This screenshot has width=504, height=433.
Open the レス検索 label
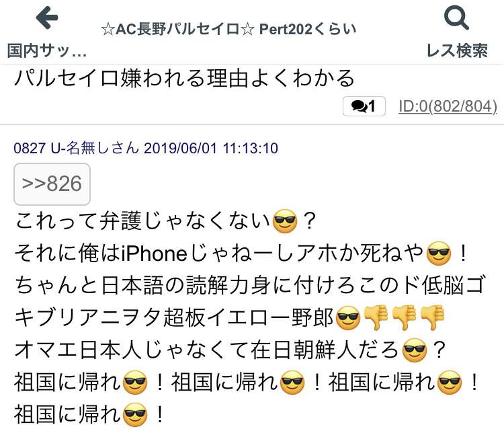457,50
